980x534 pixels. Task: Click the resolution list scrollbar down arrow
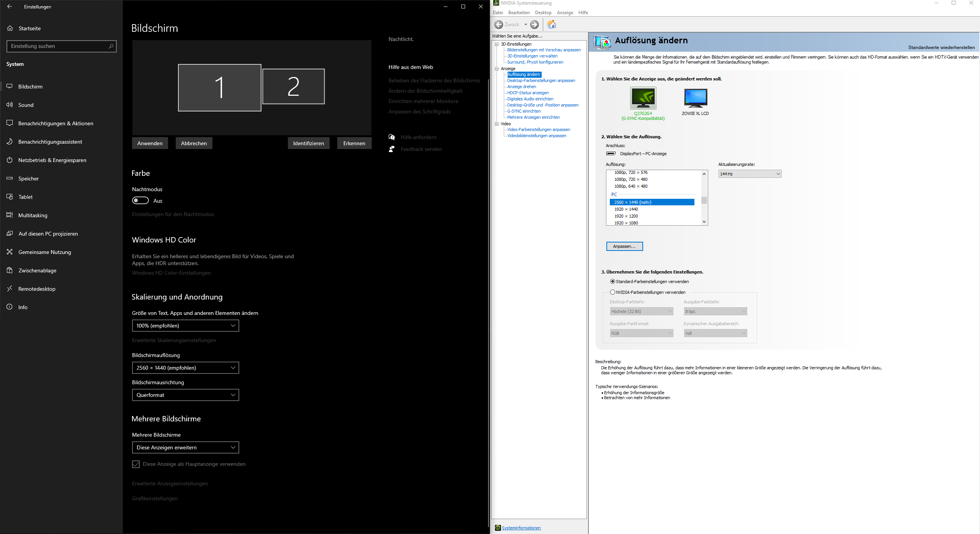(x=704, y=222)
